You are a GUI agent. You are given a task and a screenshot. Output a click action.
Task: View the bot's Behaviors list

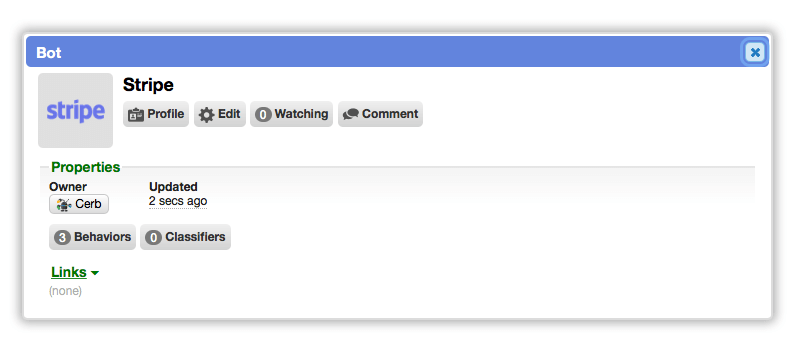[x=92, y=237]
